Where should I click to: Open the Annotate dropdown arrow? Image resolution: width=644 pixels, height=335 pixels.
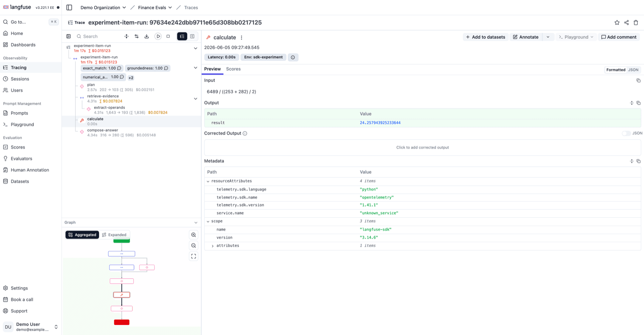click(x=548, y=37)
